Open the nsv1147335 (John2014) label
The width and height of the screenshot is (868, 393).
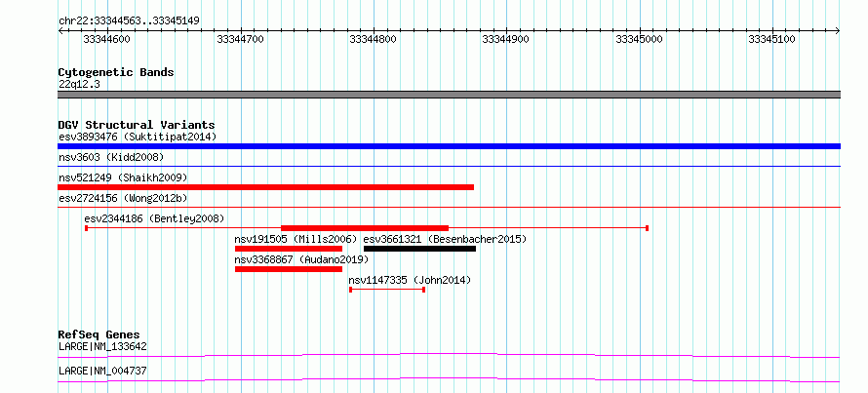pos(410,280)
